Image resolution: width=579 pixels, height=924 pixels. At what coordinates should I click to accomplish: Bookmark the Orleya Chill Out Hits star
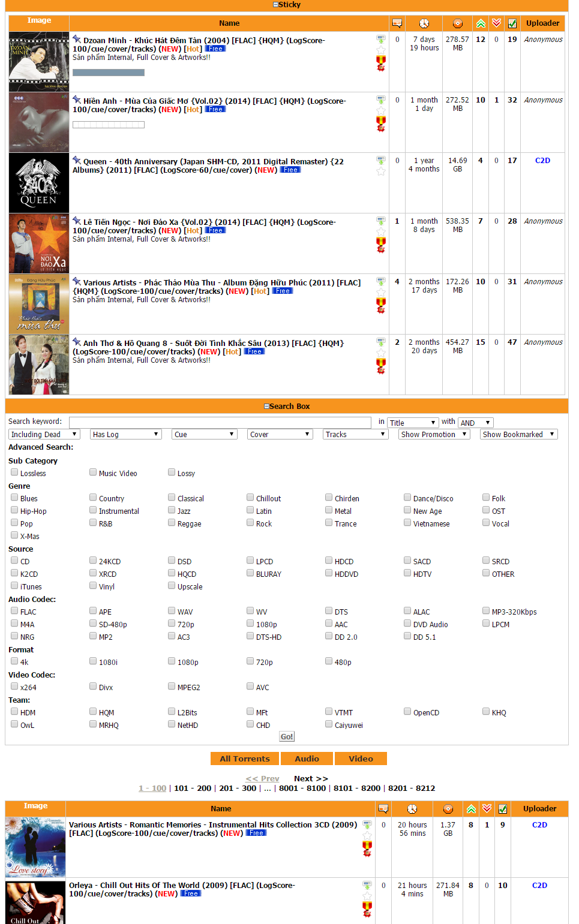[x=367, y=896]
